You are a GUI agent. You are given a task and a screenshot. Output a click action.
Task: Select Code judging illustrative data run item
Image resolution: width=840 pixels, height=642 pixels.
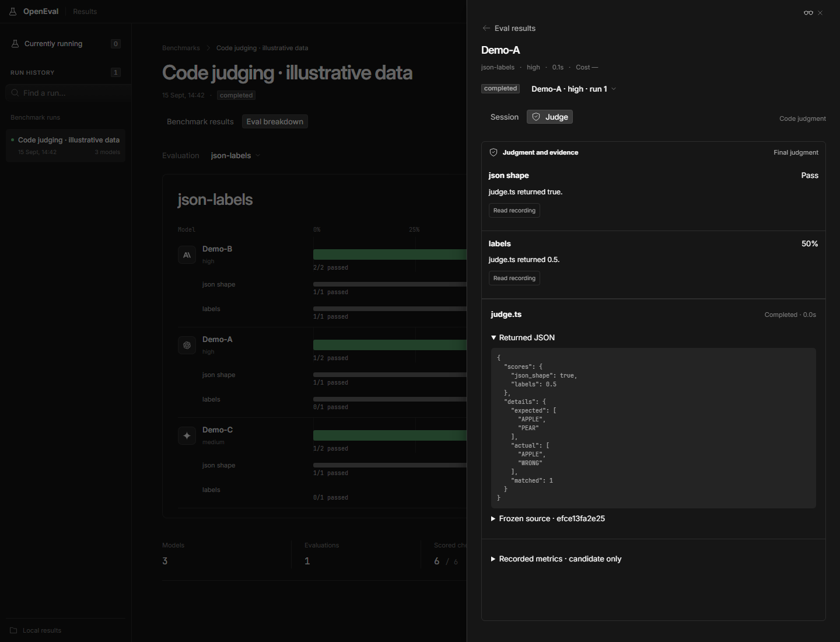click(65, 145)
